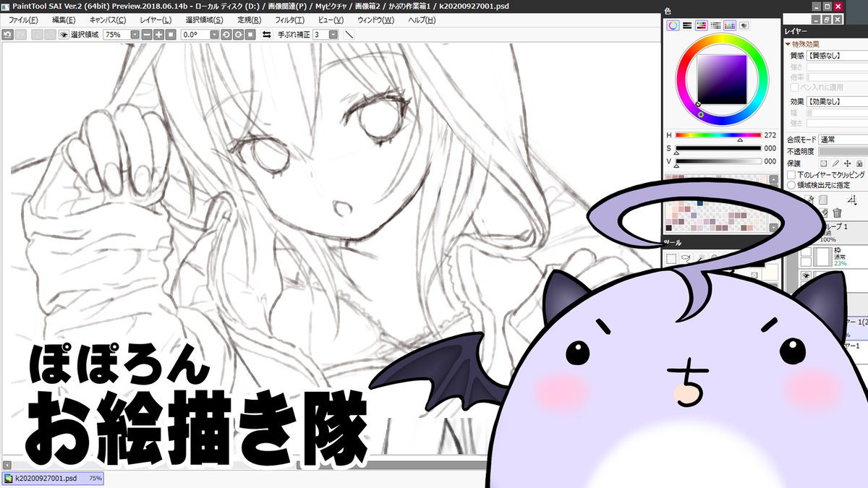Image resolution: width=868 pixels, height=488 pixels.
Task: Open the 合成モード blend mode dropdown
Action: click(843, 140)
